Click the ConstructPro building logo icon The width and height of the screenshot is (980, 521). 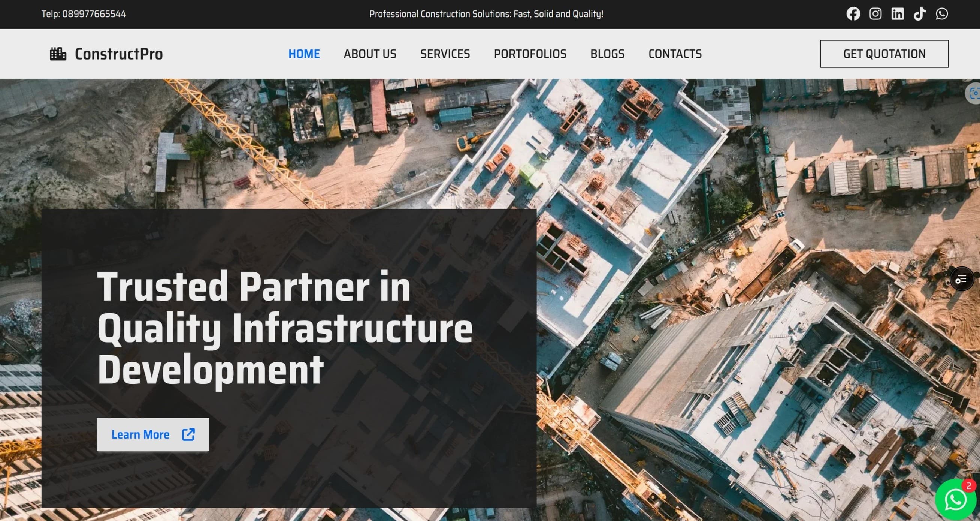point(58,54)
